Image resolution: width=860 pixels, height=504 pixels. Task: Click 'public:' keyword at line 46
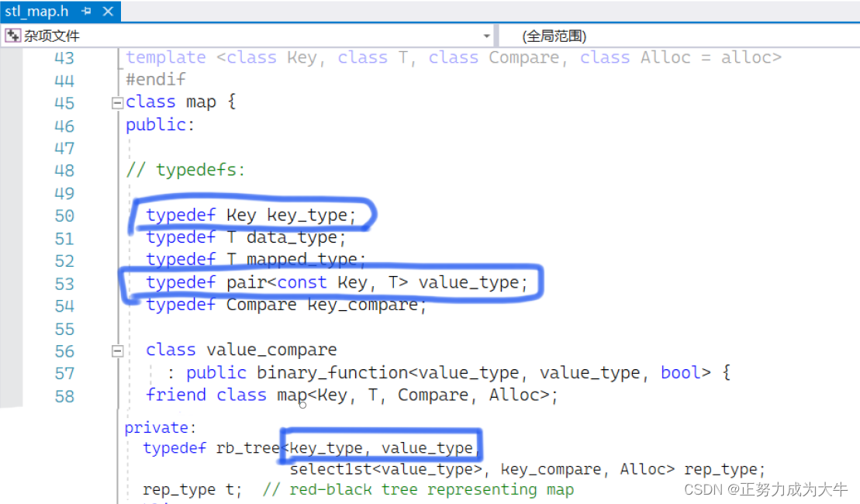pyautogui.click(x=161, y=125)
